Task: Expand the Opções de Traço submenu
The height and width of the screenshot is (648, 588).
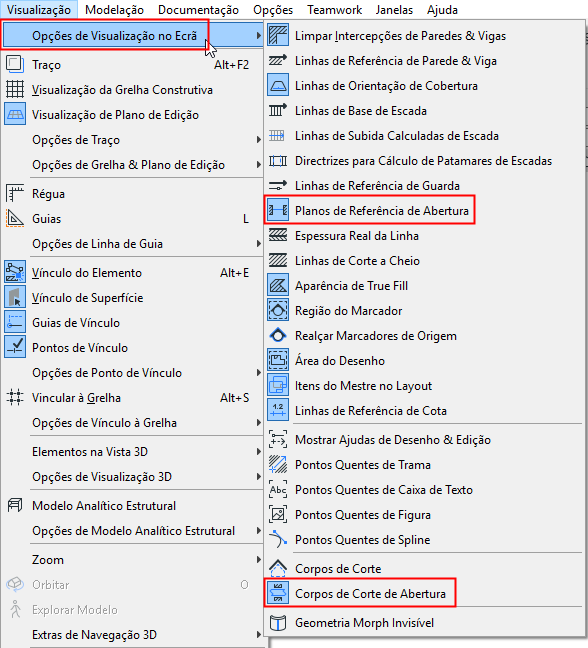Action: tap(133, 140)
